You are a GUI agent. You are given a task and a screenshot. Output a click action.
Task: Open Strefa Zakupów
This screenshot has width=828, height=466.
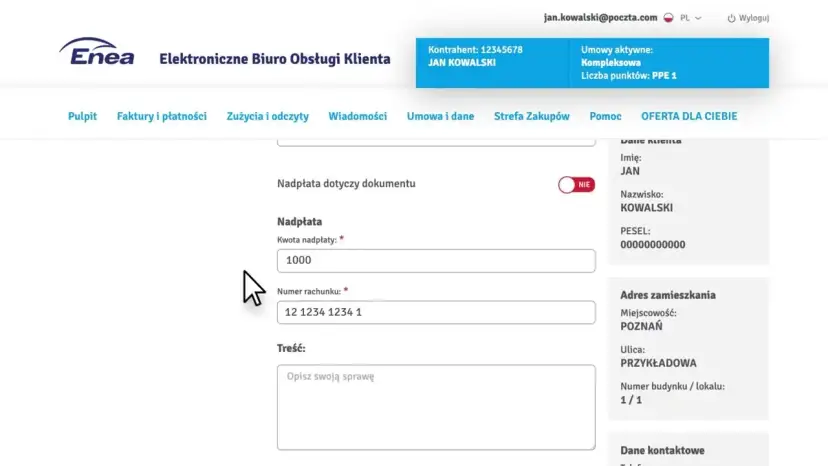click(x=531, y=116)
